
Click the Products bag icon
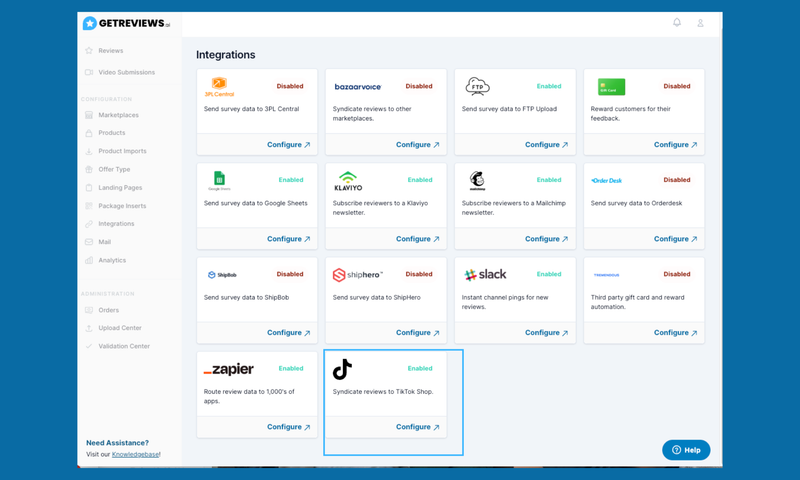(x=89, y=133)
